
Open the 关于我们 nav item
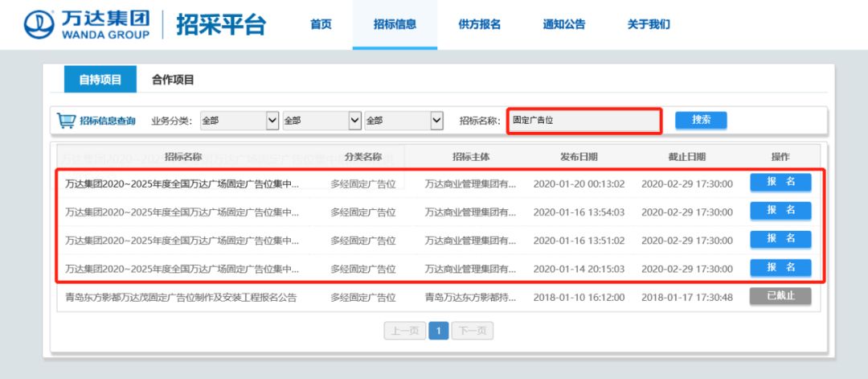(649, 24)
